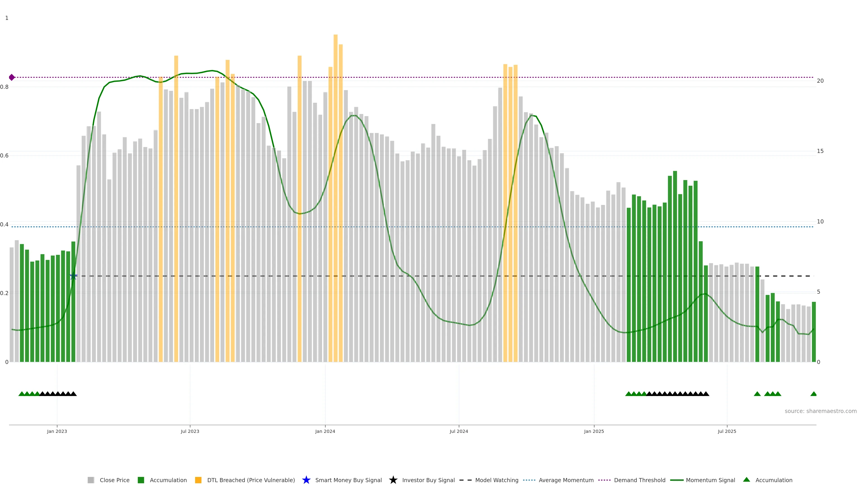This screenshot has width=868, height=488.
Task: Click the green Accumulation triangle legend icon
Action: point(746,480)
